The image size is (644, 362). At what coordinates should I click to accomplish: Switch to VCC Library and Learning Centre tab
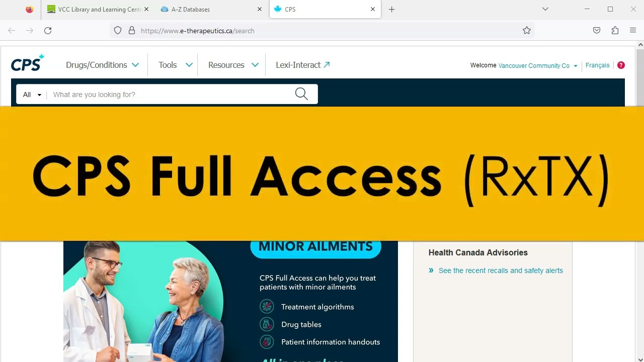click(x=98, y=10)
